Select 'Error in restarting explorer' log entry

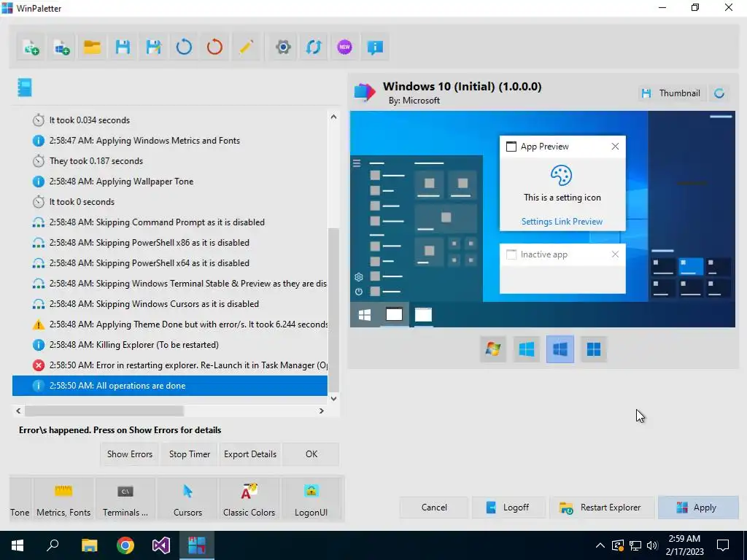(170, 365)
